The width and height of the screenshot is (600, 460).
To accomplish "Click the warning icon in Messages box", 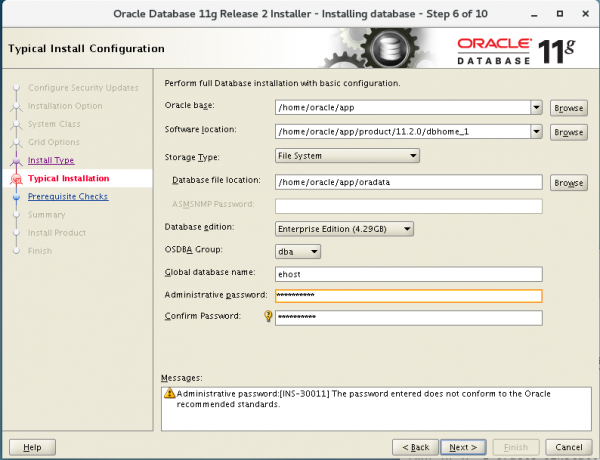I will click(170, 393).
